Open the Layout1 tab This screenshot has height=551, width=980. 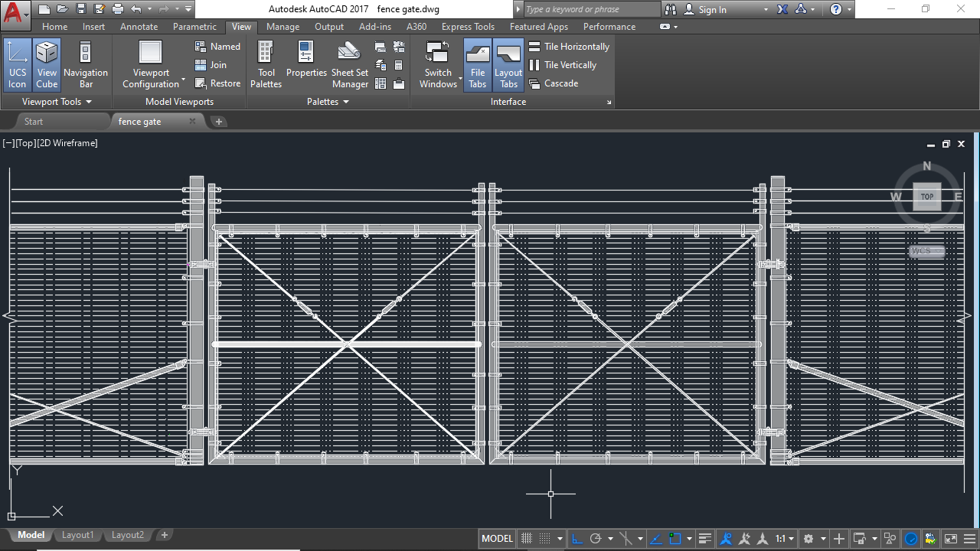(x=77, y=535)
